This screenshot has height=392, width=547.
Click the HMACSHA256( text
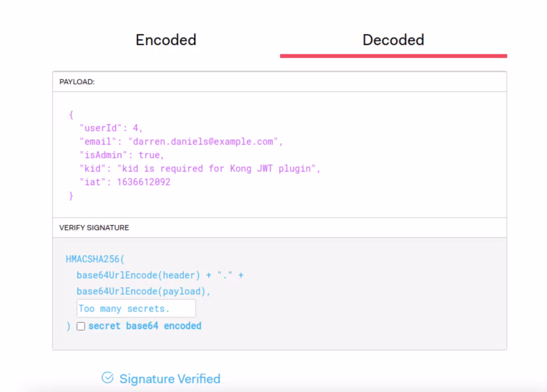coord(95,259)
